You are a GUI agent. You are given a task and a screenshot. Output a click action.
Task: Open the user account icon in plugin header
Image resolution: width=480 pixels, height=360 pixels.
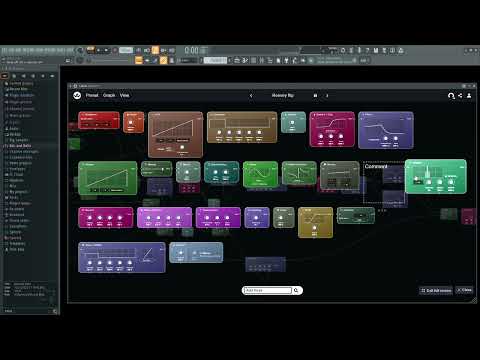469,96
